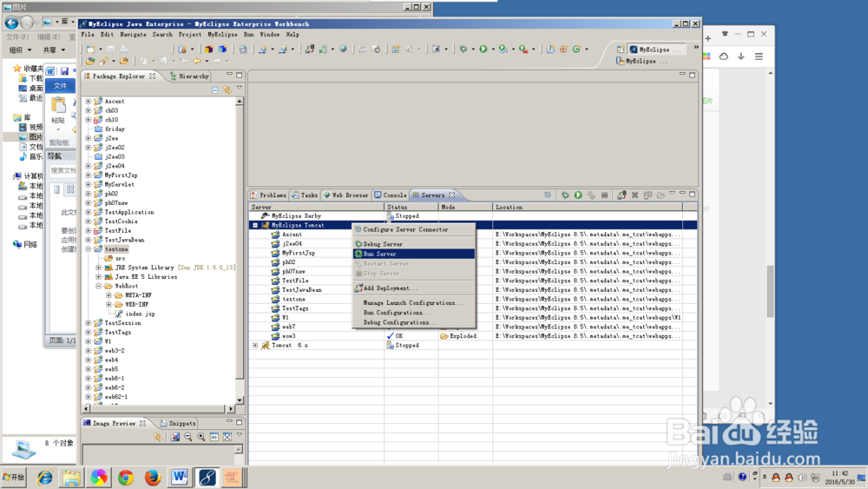The height and width of the screenshot is (489, 868).
Task: Click zoom out icon in Image Preview
Action: coord(188,437)
